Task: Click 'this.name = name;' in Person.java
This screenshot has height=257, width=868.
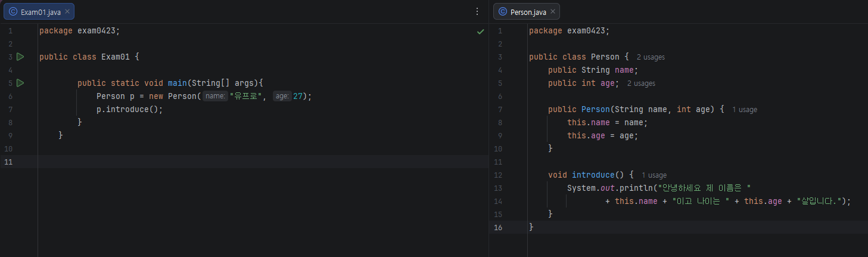Action: (607, 122)
